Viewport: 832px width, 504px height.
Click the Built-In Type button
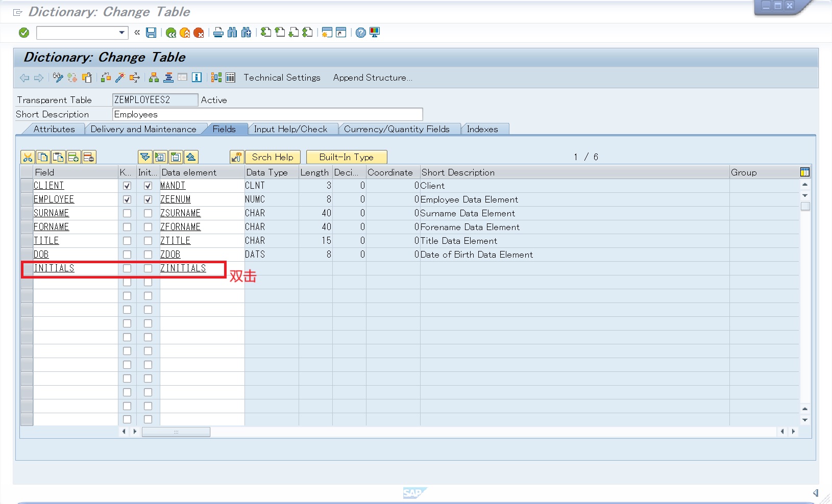click(x=346, y=157)
